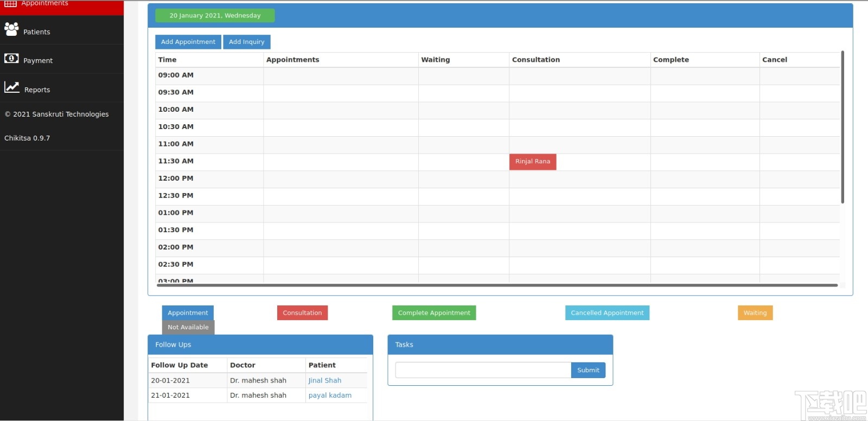Submit the new task
The width and height of the screenshot is (868, 421).
[x=588, y=370]
